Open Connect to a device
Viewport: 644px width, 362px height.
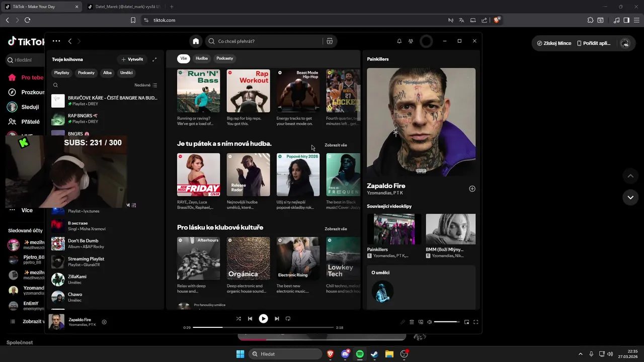point(421,322)
